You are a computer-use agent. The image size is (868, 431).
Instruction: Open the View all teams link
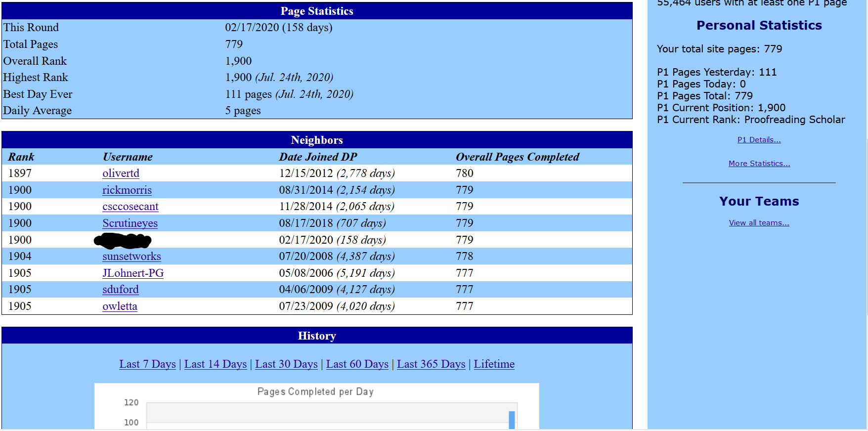[759, 223]
